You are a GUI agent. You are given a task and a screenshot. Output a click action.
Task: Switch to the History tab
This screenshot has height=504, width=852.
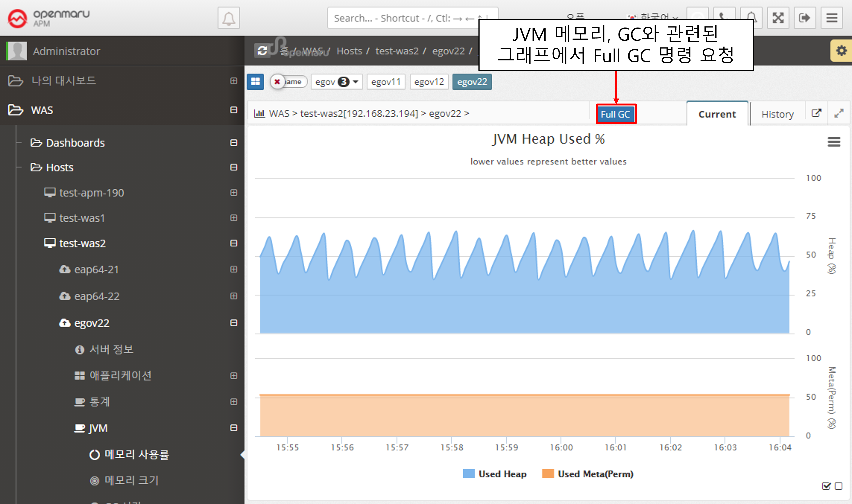click(777, 114)
